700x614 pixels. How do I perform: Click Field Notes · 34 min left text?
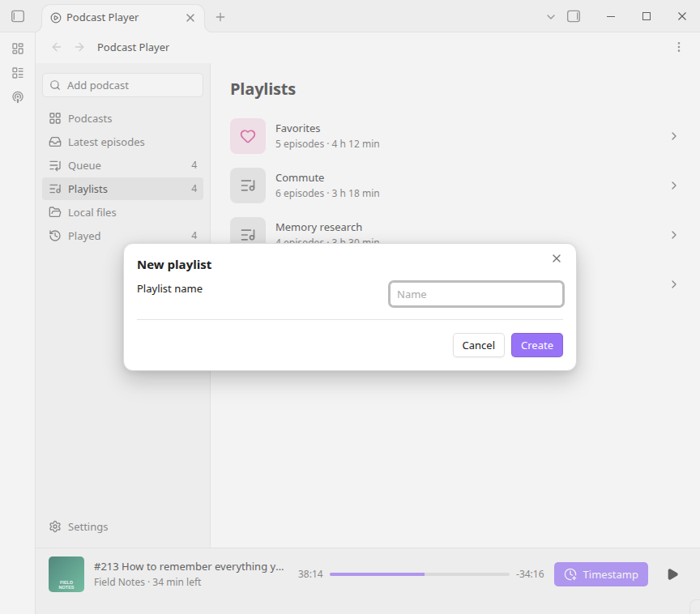point(147,582)
